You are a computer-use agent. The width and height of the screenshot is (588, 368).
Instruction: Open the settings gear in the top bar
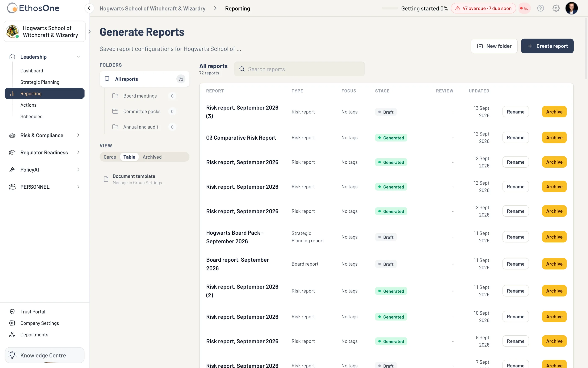point(556,8)
